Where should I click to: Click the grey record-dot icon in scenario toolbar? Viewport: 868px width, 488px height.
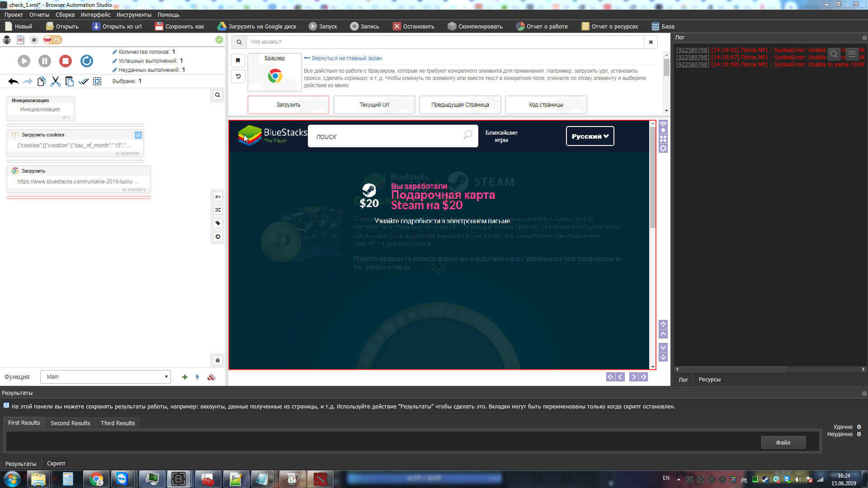(34, 40)
